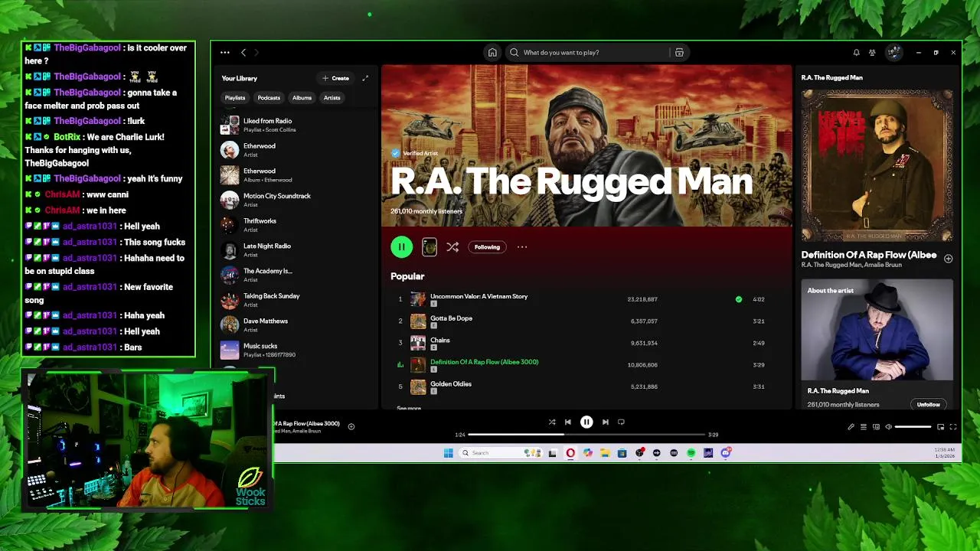Expand popular tracks with 'See more'
This screenshot has width=980, height=551.
[x=409, y=408]
